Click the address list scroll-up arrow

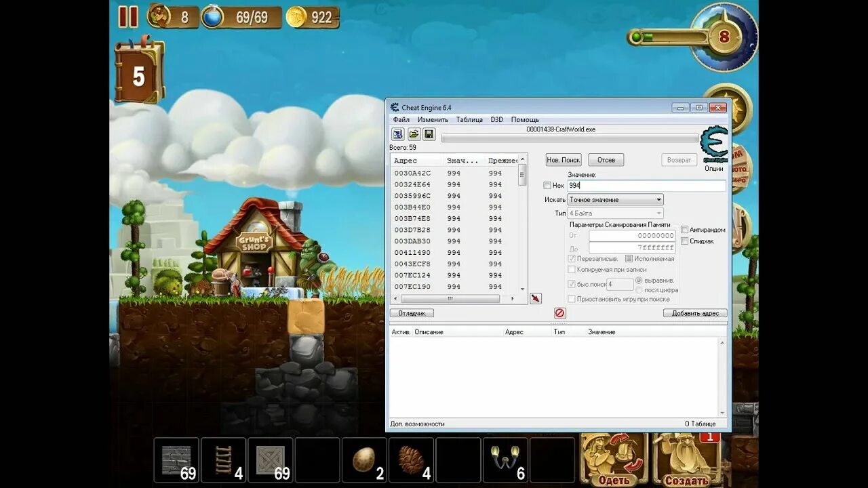522,159
